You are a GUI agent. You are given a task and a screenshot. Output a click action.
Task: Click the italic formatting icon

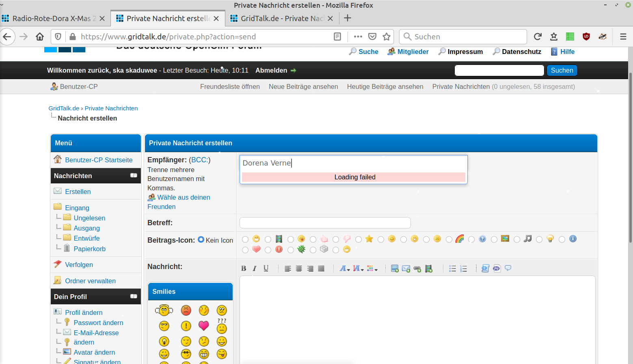pyautogui.click(x=255, y=269)
